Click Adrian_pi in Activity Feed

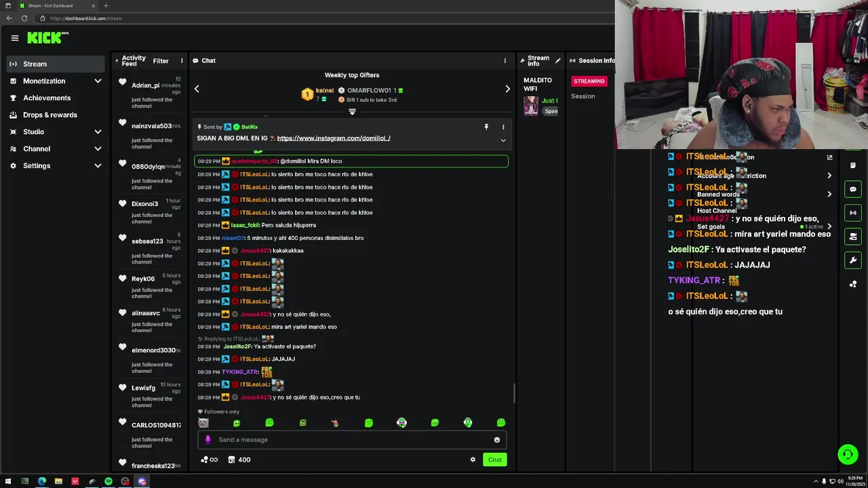(x=145, y=85)
